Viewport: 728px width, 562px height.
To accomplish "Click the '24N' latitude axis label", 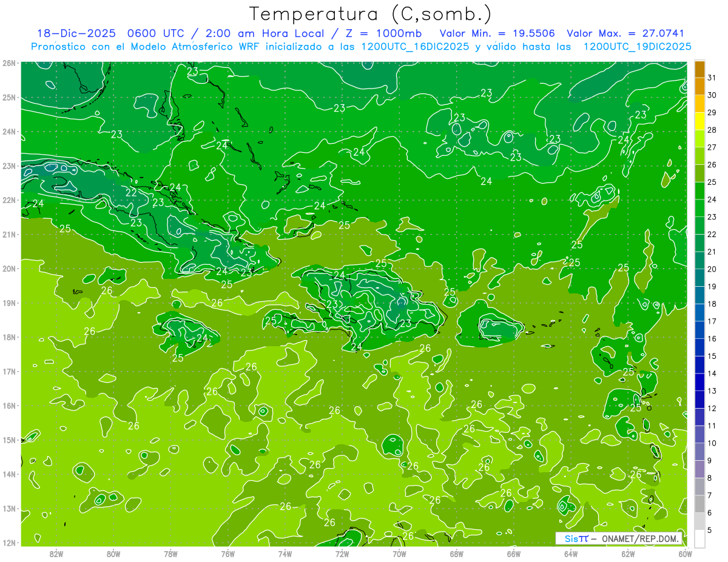I will click(9, 132).
